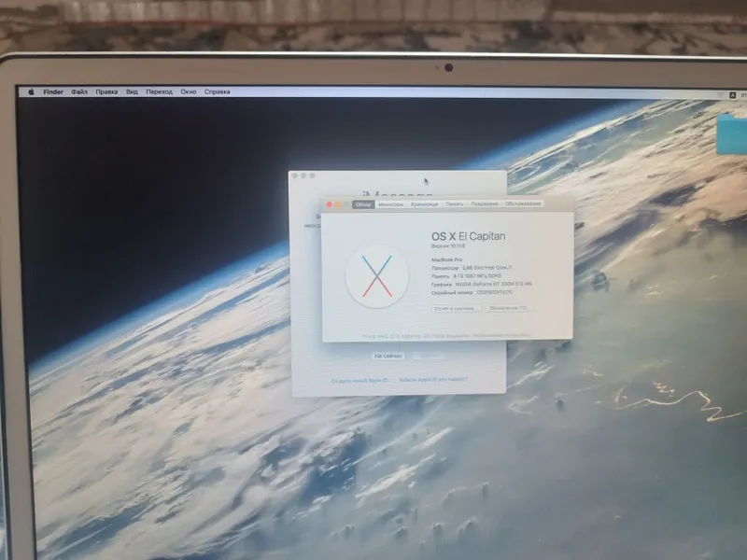747x560 pixels.
Task: Click the Версия 10.11.6 text
Action: [x=448, y=246]
